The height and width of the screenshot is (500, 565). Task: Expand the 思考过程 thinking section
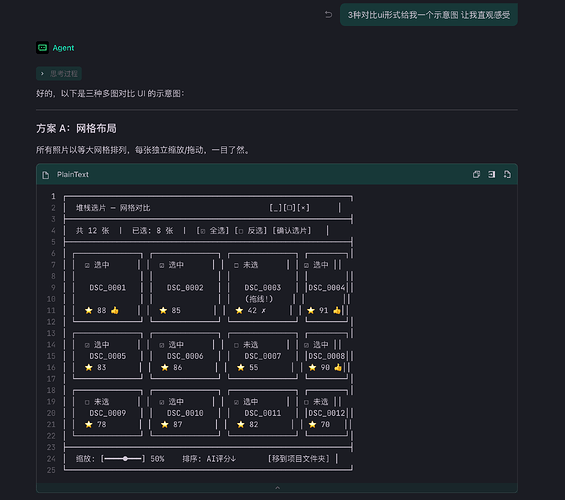coord(59,73)
